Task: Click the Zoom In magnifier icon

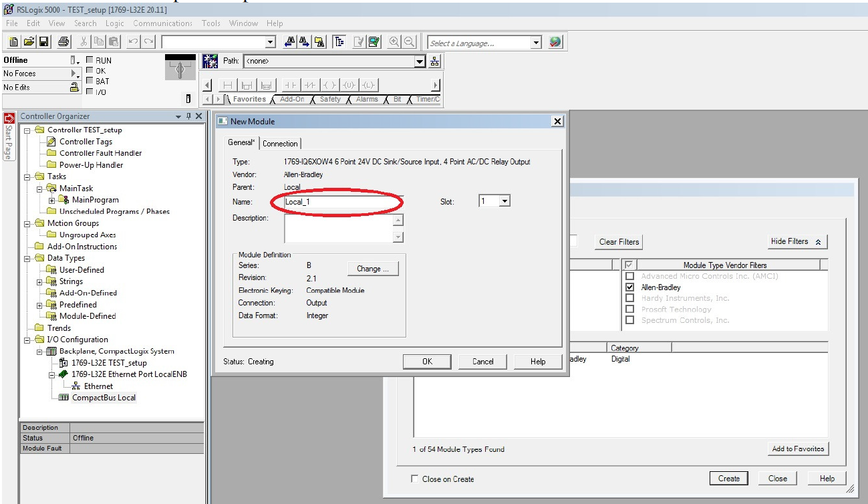Action: point(395,42)
